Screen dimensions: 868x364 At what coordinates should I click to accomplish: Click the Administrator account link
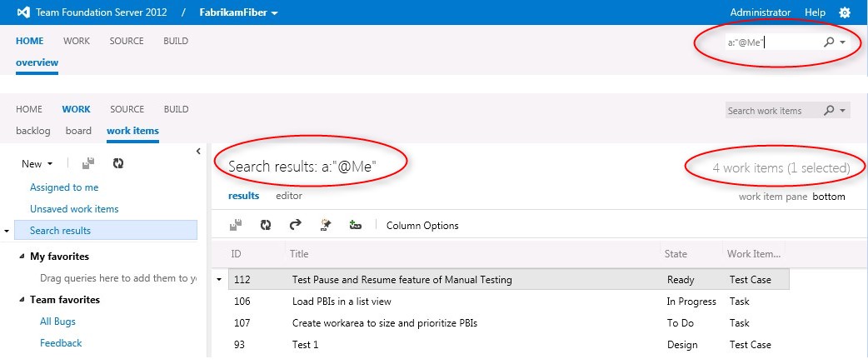tap(760, 12)
